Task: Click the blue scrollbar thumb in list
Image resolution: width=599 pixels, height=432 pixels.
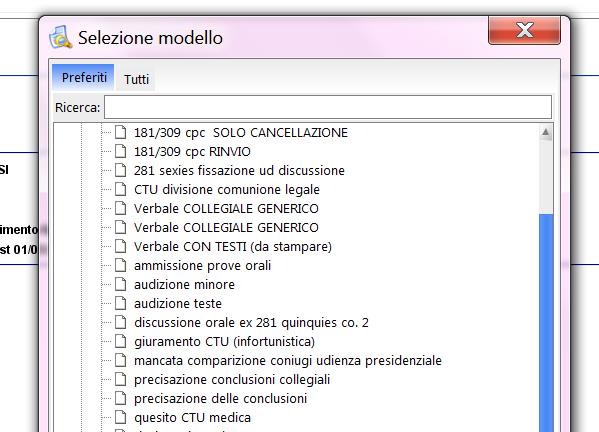Action: [x=546, y=323]
